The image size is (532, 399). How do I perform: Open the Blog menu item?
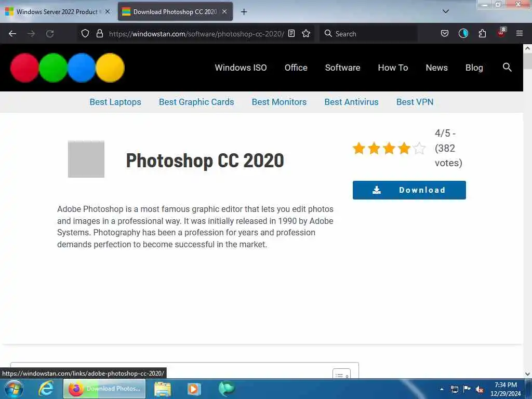pos(474,68)
